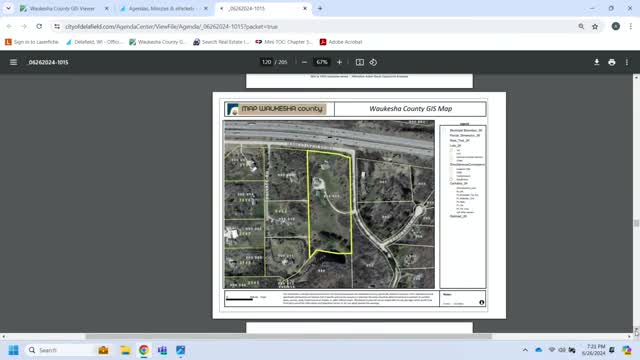Open Mini TOC: Chapter bookmark
Screen dimensions: 640x360
tap(284, 42)
